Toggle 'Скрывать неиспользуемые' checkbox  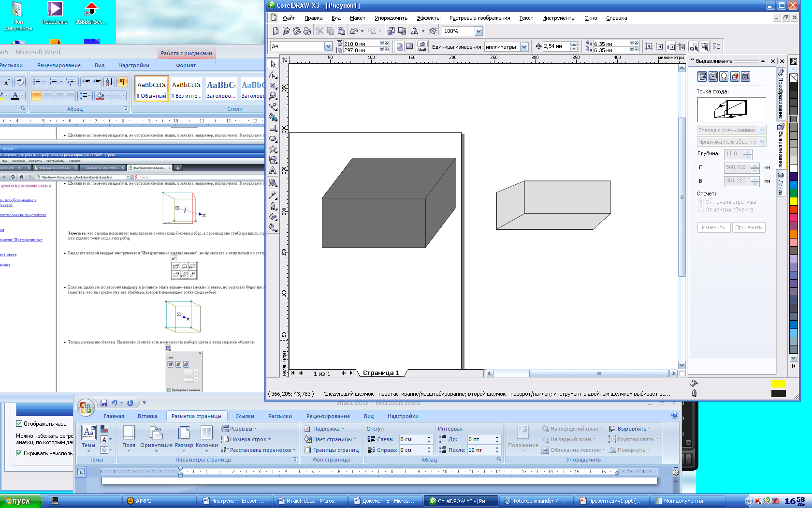point(19,453)
